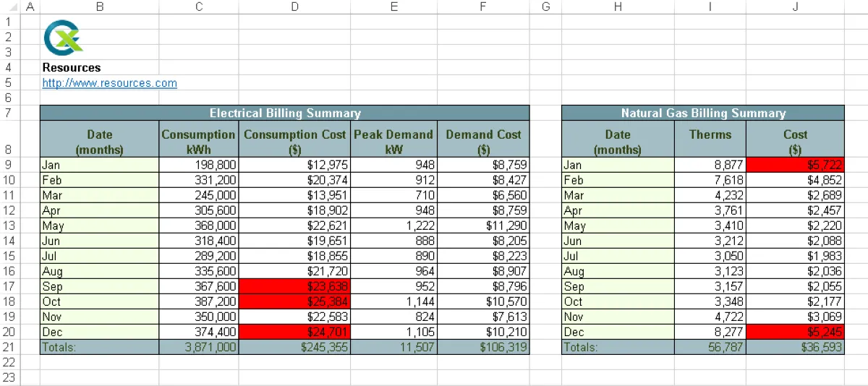The image size is (868, 386).
Task: Select column F header
Action: (x=483, y=7)
